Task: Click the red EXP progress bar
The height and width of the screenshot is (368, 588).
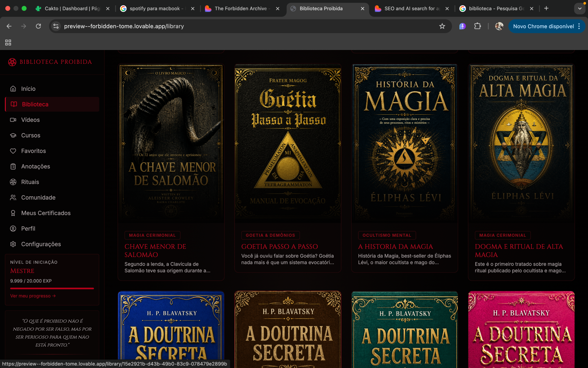Action: tap(52, 289)
